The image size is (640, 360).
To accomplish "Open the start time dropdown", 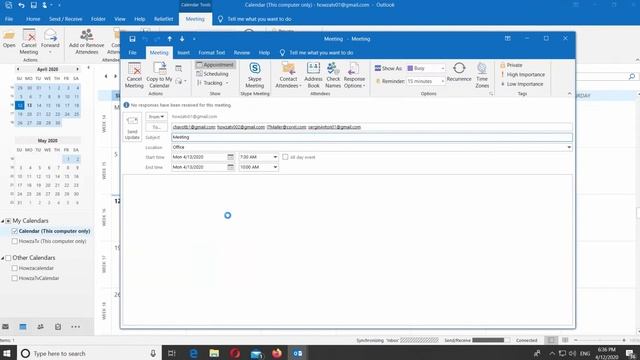I will click(x=275, y=157).
